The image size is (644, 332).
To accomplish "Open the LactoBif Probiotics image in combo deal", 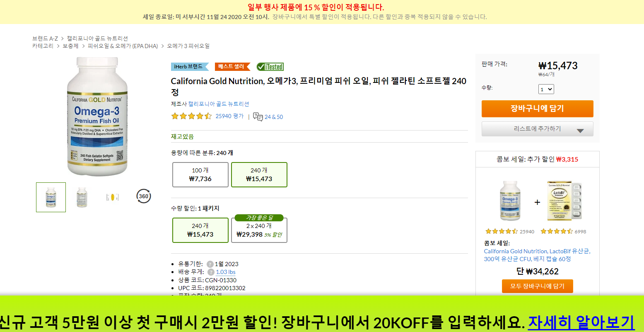I will tap(564, 201).
